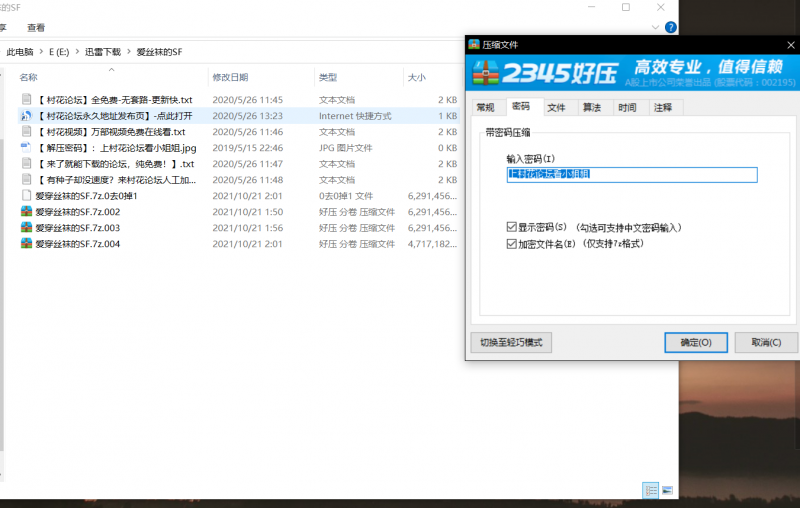The height and width of the screenshot is (508, 800).
Task: Toggle the 加密文件名 checkbox
Action: point(512,243)
